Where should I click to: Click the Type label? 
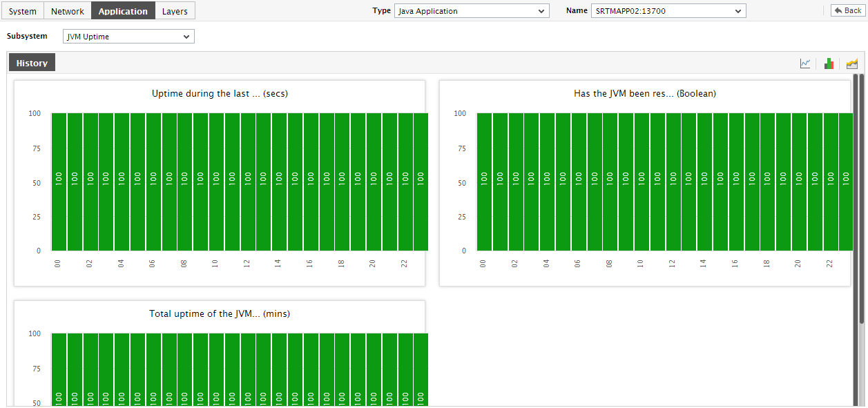point(382,11)
